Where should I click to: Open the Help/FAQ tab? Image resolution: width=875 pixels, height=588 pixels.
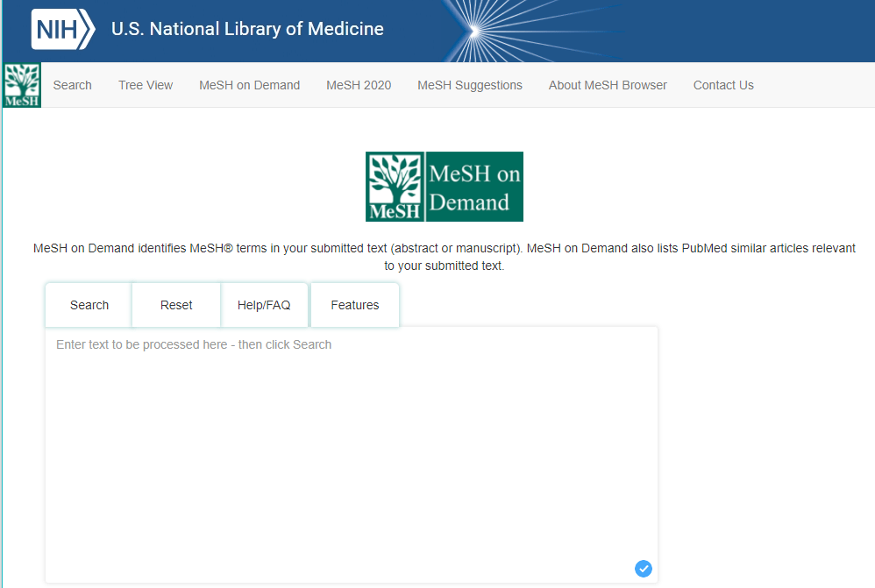264,305
